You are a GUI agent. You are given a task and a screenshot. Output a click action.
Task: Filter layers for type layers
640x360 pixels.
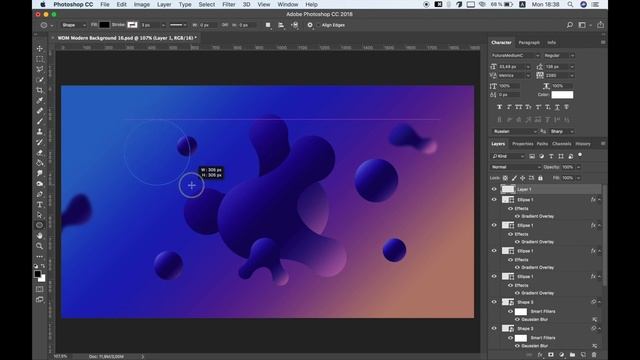click(551, 156)
